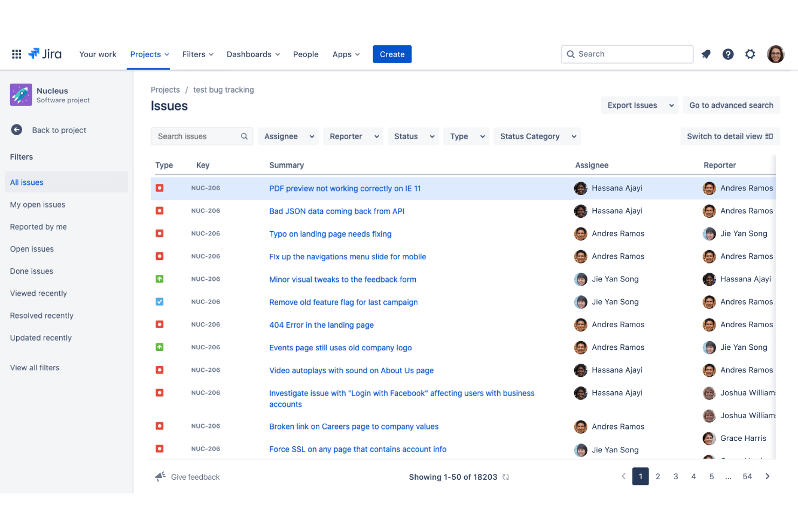
Task: Select the 'Done issues' filter
Action: tap(31, 271)
